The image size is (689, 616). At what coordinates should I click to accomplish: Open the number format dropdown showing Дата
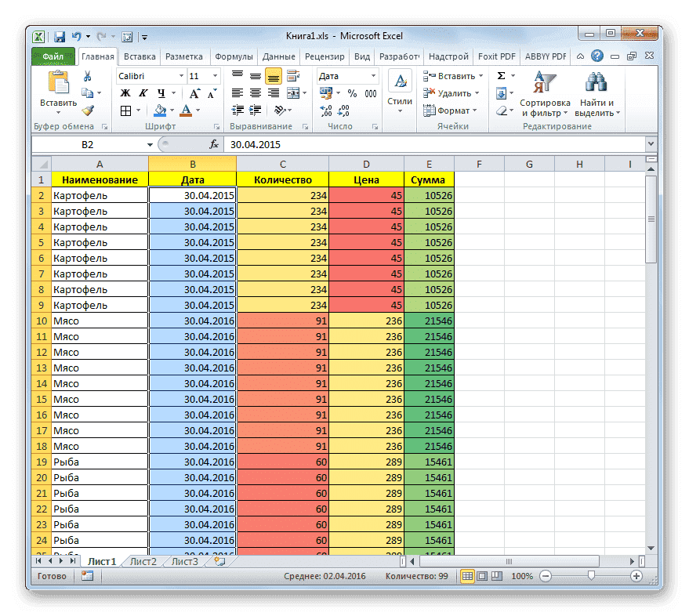tap(373, 76)
